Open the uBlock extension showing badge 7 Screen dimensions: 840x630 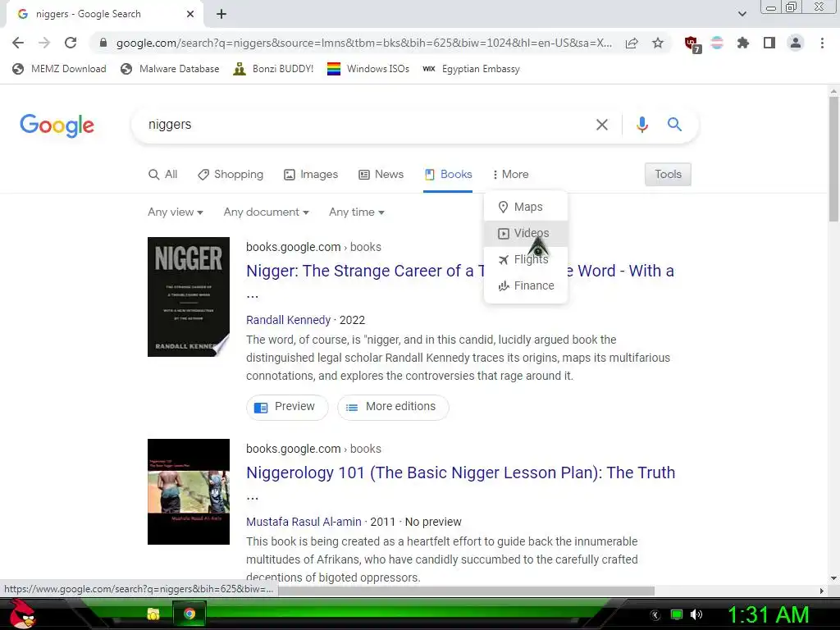click(692, 44)
